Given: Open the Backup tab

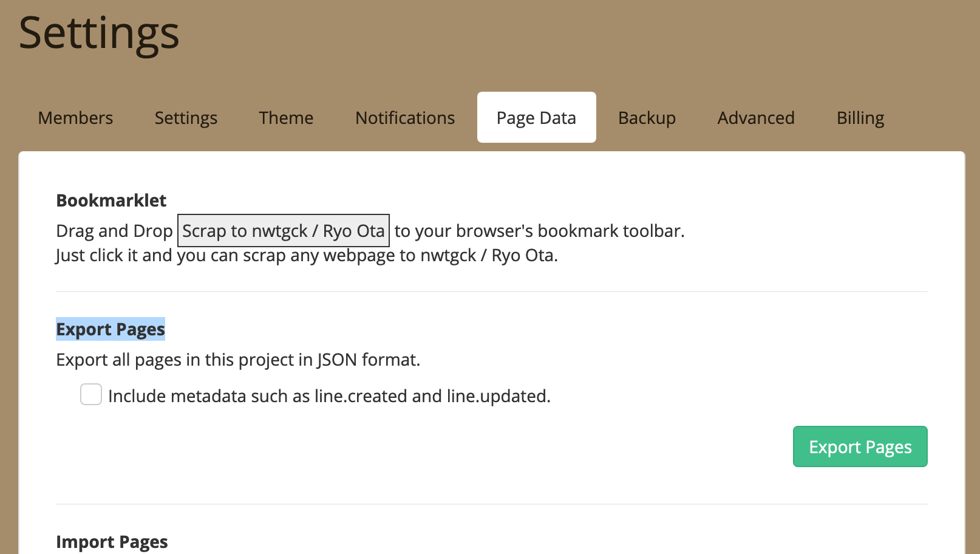Looking at the screenshot, I should point(647,118).
